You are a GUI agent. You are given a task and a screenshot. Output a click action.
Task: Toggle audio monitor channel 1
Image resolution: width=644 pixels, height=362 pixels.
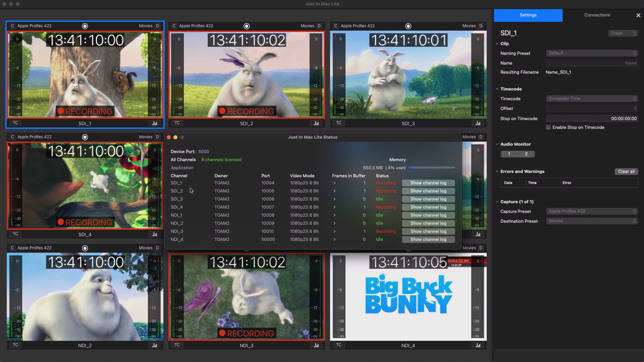[x=509, y=154]
